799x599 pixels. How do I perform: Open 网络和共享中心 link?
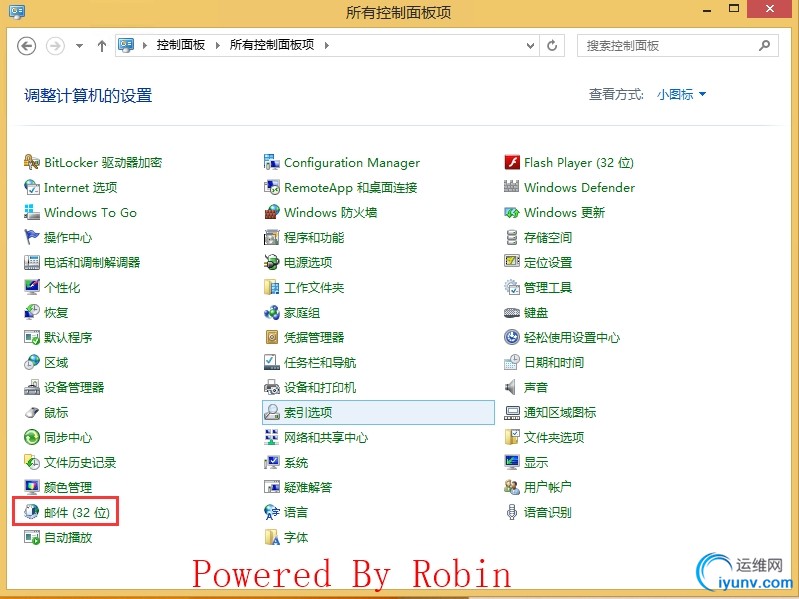326,437
